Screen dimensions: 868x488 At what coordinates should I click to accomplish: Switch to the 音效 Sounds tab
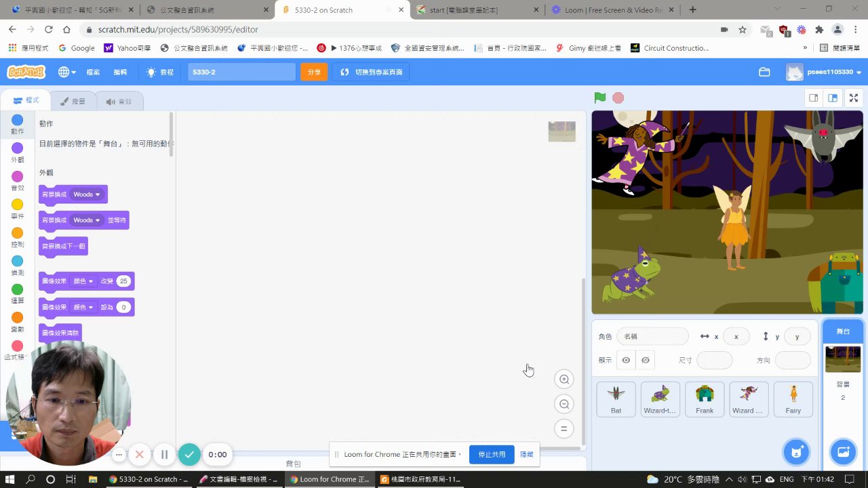click(119, 101)
